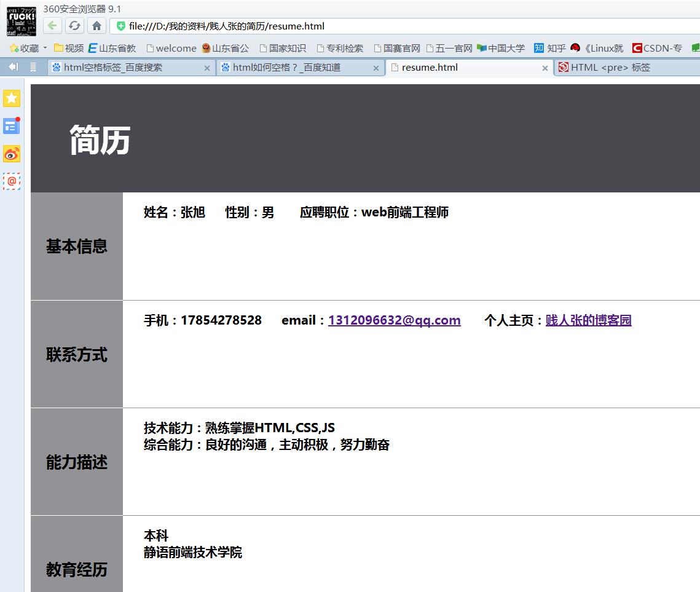Open the CSDN bookmark in bookmarks bar
Viewport: 700px width, 592px height.
[x=657, y=48]
